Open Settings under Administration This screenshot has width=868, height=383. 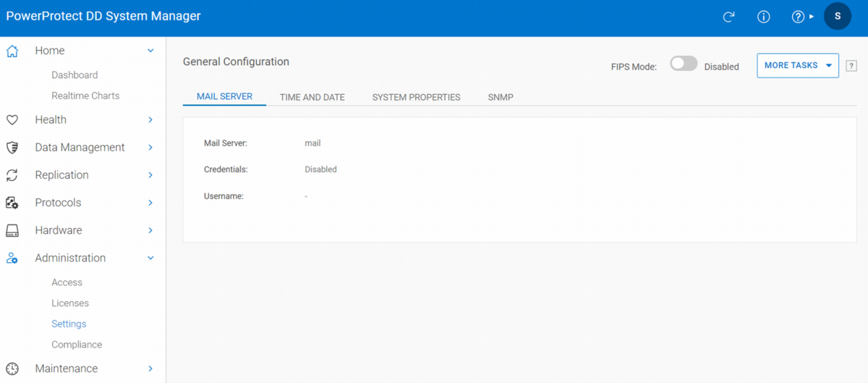[69, 324]
